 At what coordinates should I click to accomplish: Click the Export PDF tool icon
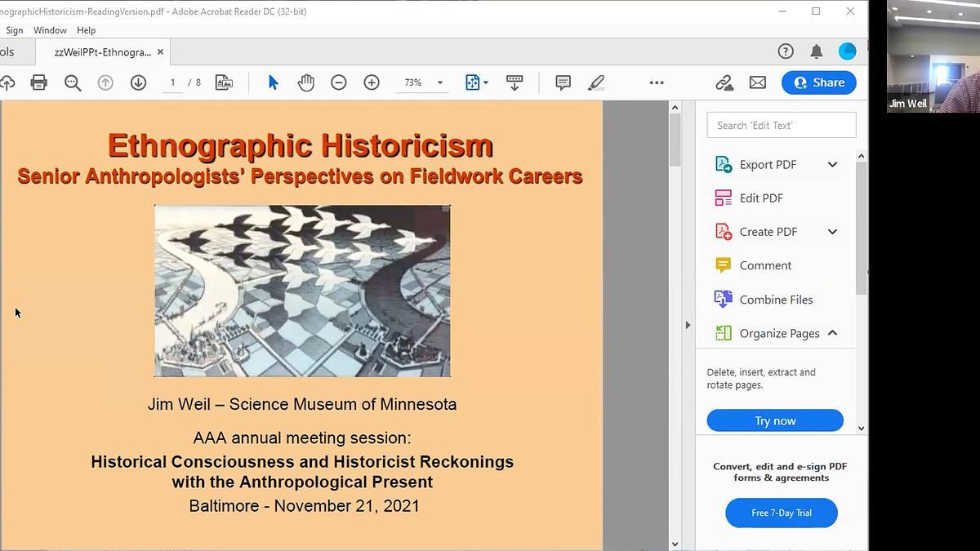(x=724, y=164)
